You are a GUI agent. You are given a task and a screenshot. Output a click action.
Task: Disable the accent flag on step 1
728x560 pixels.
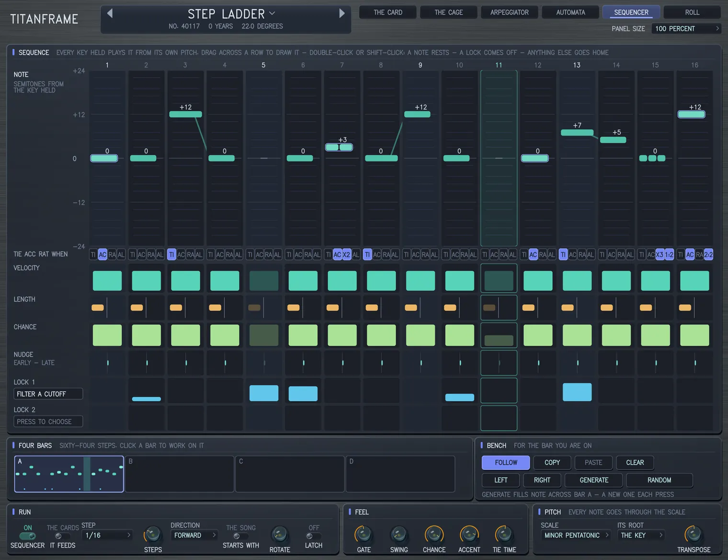(x=102, y=254)
